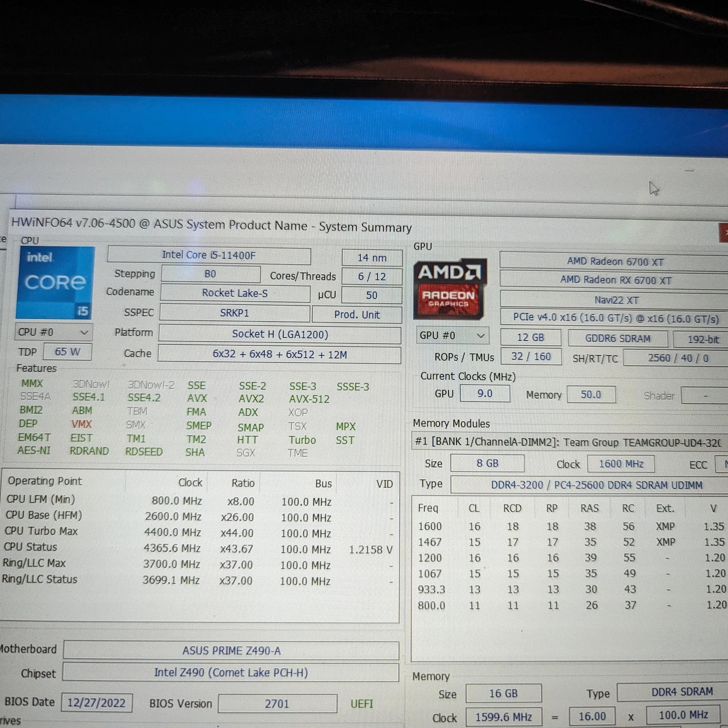Click the PCIe v4.0 x16 bus field

point(614,318)
